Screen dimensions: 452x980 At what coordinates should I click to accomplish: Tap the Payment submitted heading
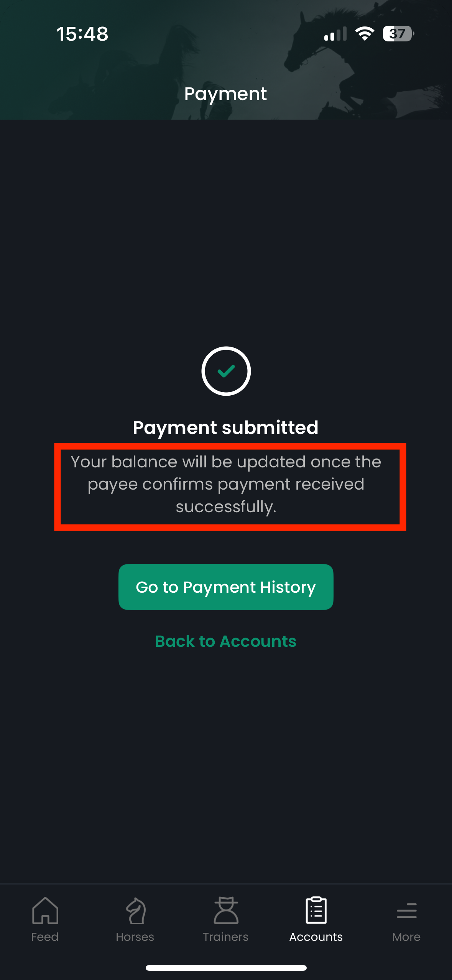coord(225,428)
